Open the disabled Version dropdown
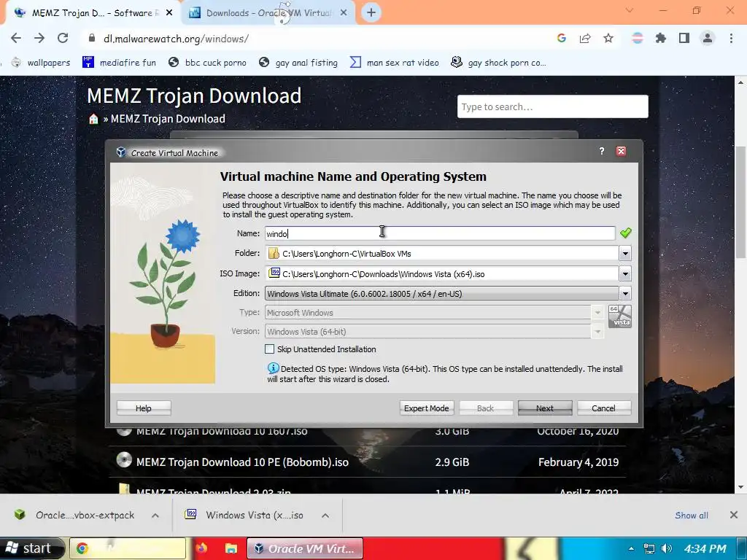 pyautogui.click(x=597, y=332)
